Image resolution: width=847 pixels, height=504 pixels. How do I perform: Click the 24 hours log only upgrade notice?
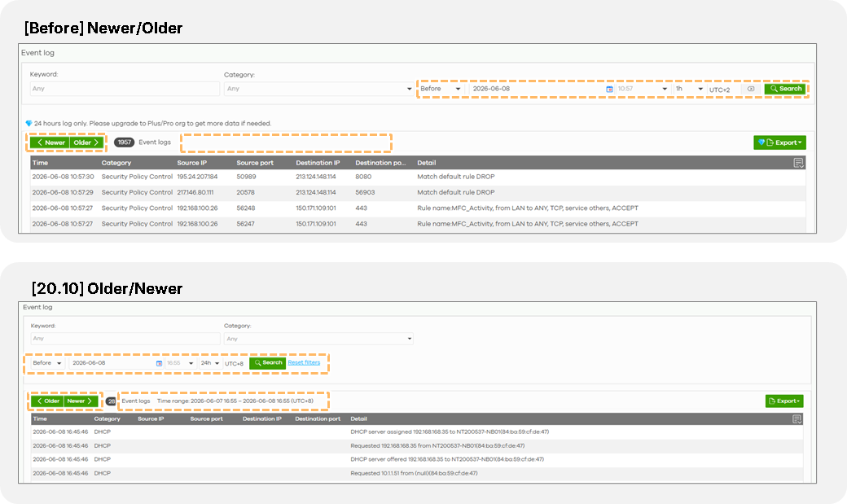[152, 123]
